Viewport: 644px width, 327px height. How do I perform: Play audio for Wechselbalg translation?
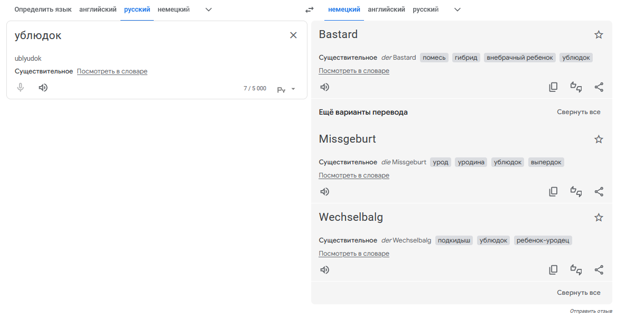coord(325,270)
